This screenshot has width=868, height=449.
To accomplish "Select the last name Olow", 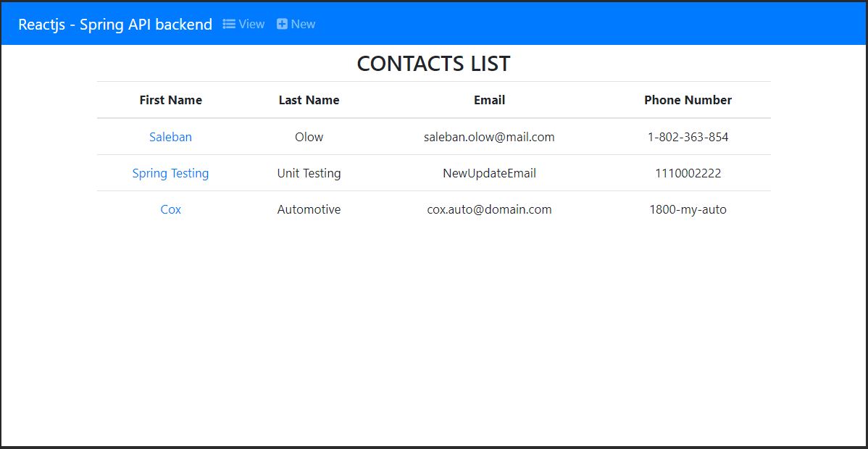I will click(x=309, y=137).
